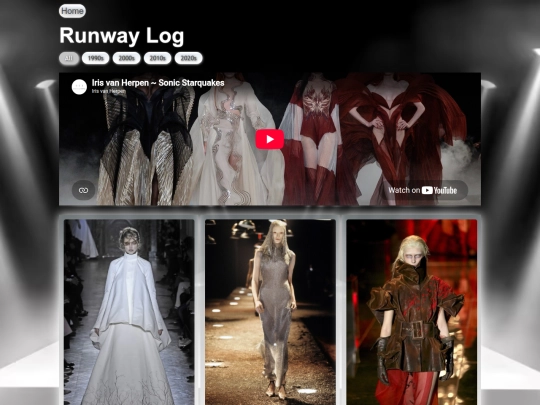Open video title Iris van Herpen ~ Sonic Starquakes
The height and width of the screenshot is (405, 540).
tap(158, 83)
